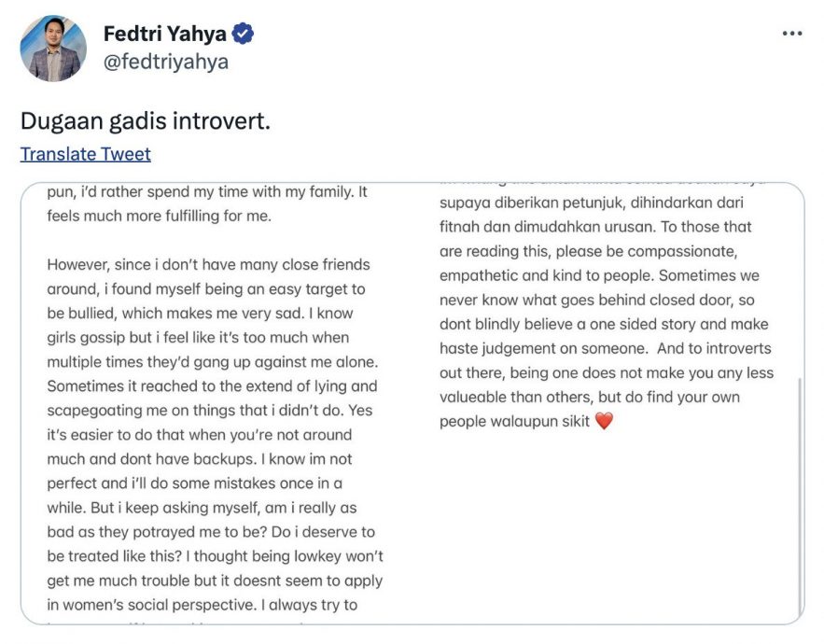The image size is (824, 644).
Task: Open the three-dot more options menu
Action: coord(791,34)
